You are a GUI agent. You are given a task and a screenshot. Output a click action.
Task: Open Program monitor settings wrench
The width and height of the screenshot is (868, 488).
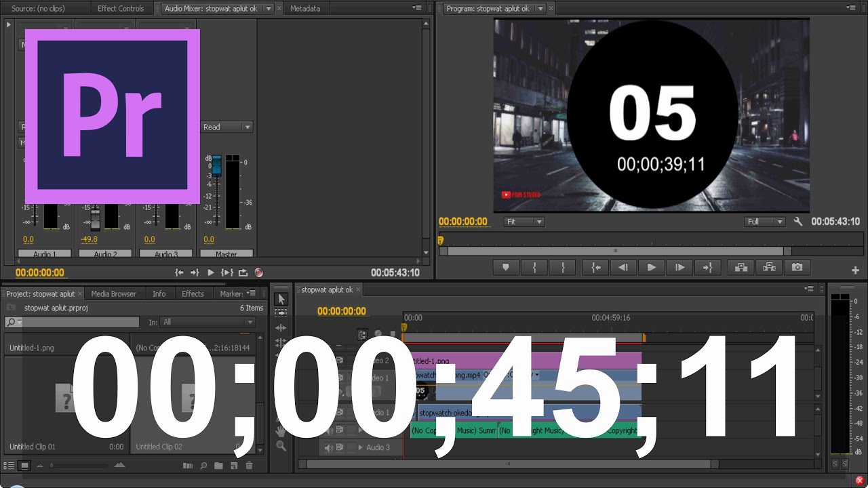[x=798, y=222]
